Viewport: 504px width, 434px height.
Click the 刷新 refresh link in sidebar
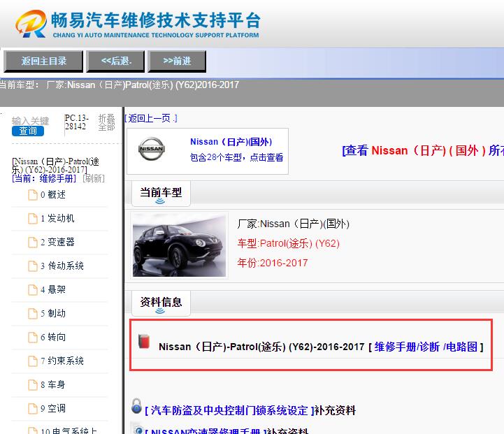[x=94, y=178]
